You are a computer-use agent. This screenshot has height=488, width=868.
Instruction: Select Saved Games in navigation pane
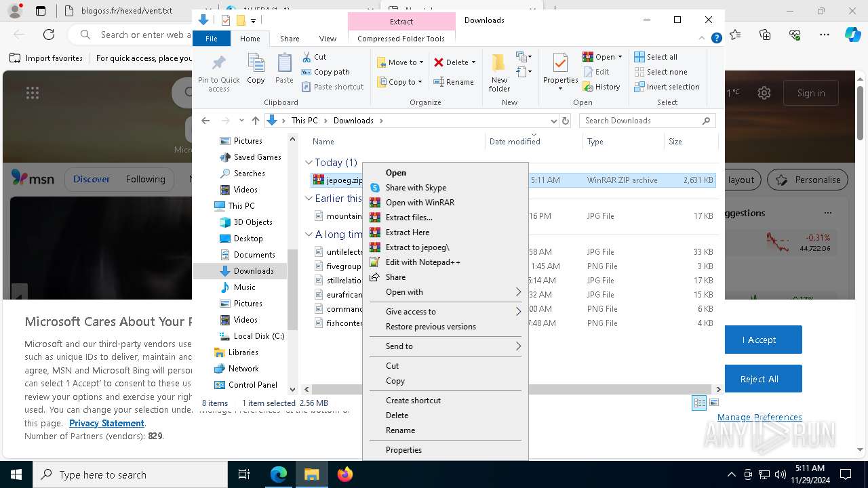pyautogui.click(x=250, y=157)
